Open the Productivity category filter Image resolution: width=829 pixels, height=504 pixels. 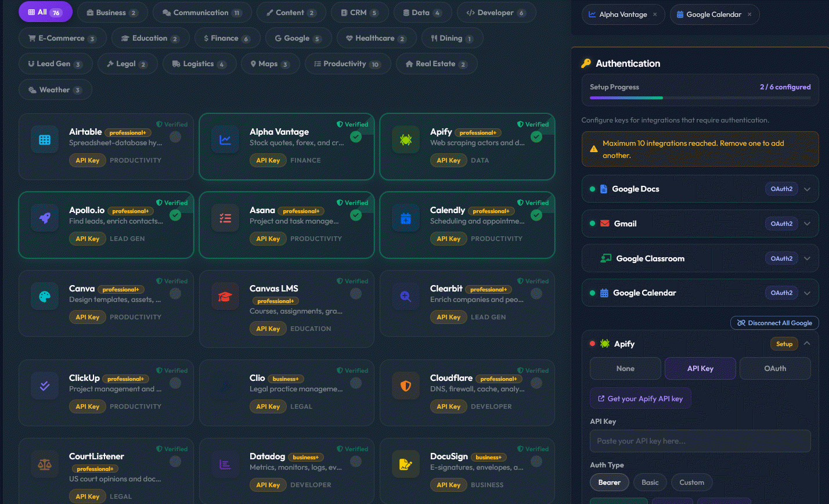tap(347, 64)
